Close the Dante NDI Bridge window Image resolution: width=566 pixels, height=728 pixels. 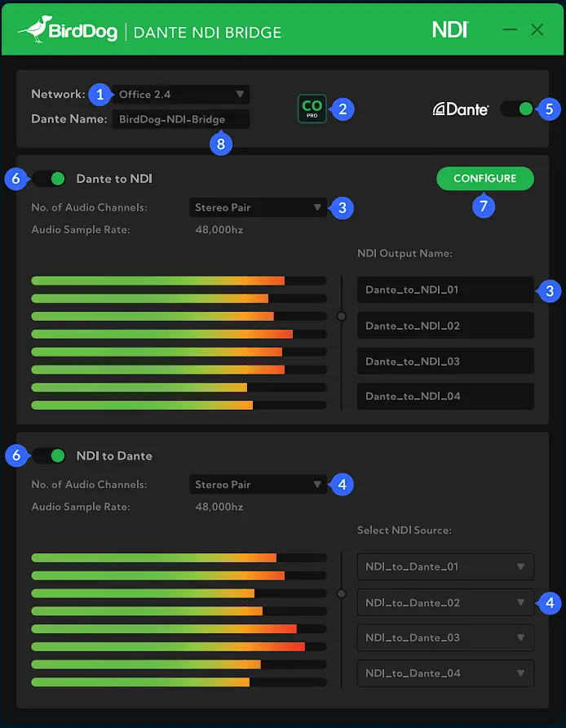pos(537,29)
